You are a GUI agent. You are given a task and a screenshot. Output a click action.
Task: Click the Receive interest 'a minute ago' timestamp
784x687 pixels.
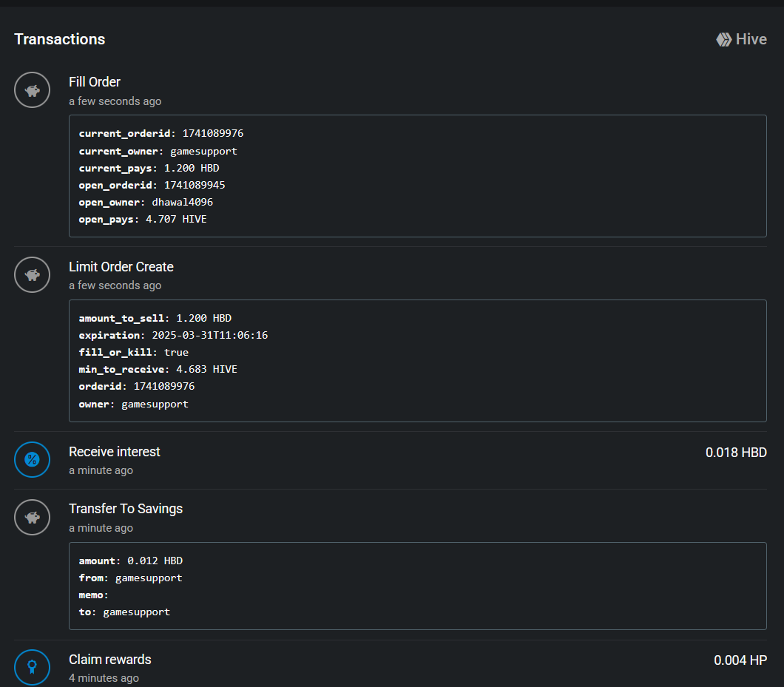tap(101, 470)
